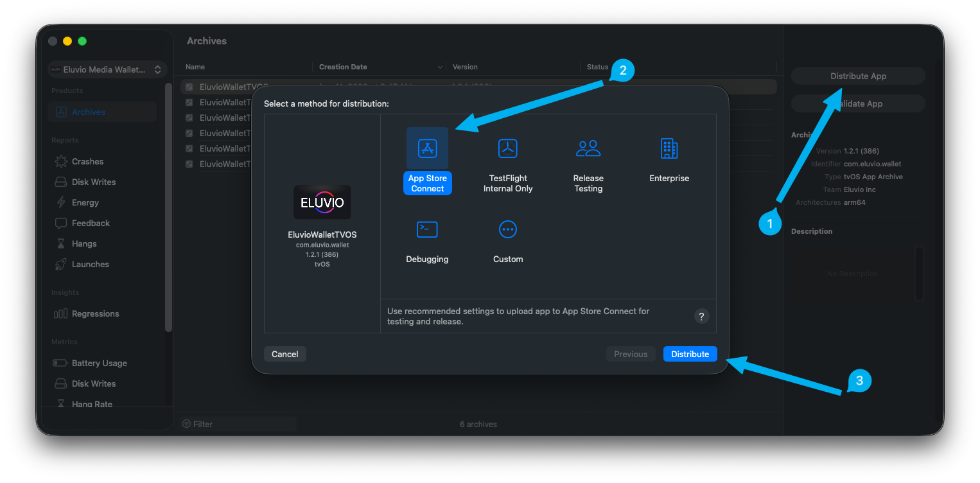Click Distribute App in the Organizer inspector
The image size is (980, 483).
[858, 76]
